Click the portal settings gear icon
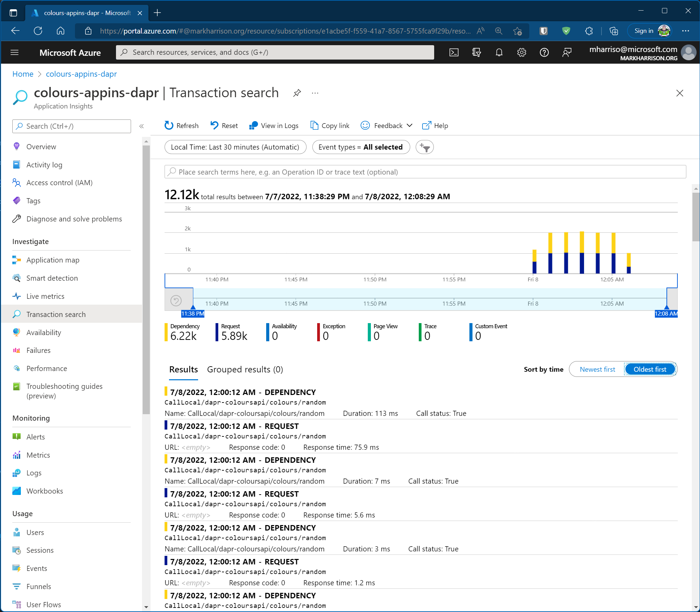 (521, 52)
